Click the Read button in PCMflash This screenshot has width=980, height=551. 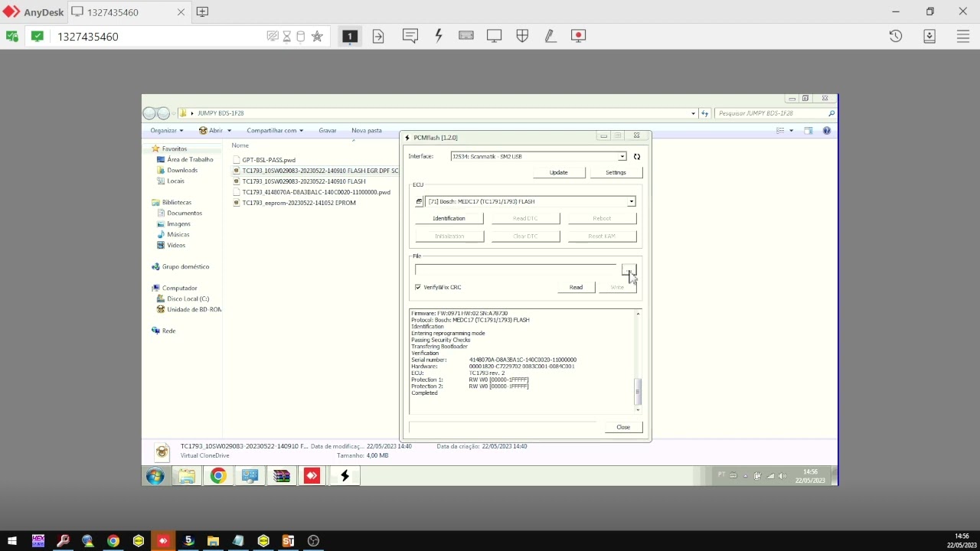576,288
